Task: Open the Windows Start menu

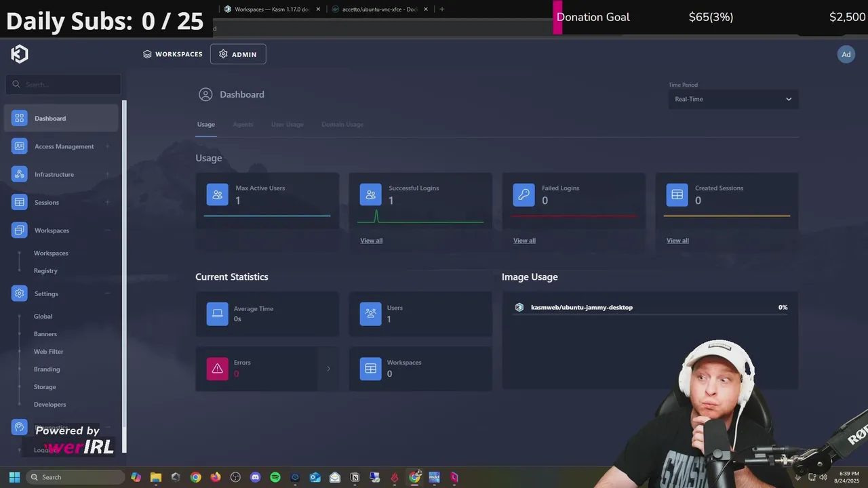Action: pos(14,477)
